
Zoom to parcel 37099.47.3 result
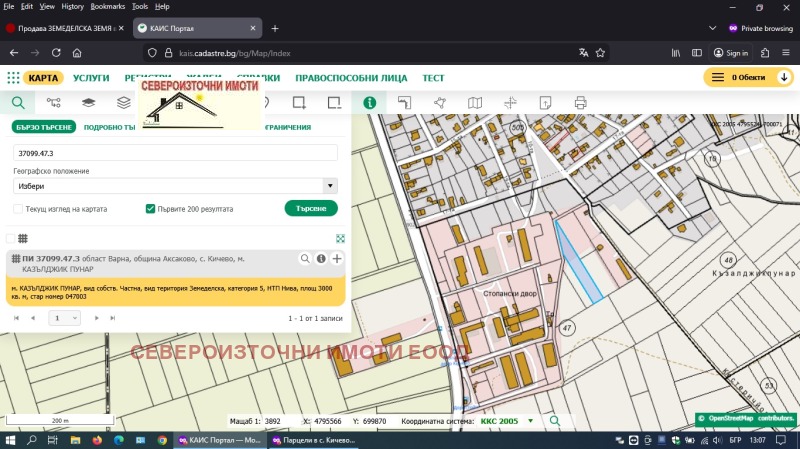305,259
